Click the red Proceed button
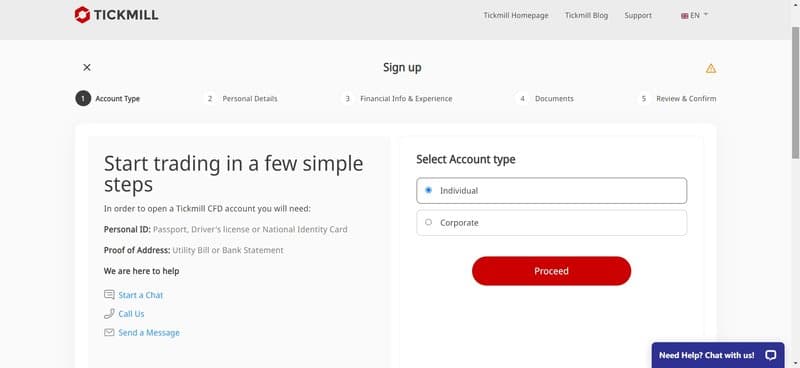Viewport: 800px width, 368px height. [551, 271]
